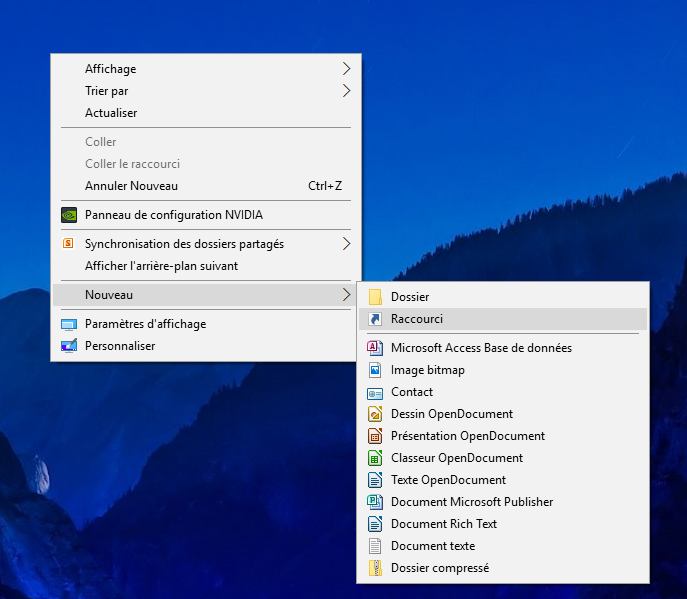Click the Image bitmap icon
The height and width of the screenshot is (599, 687).
click(x=375, y=370)
